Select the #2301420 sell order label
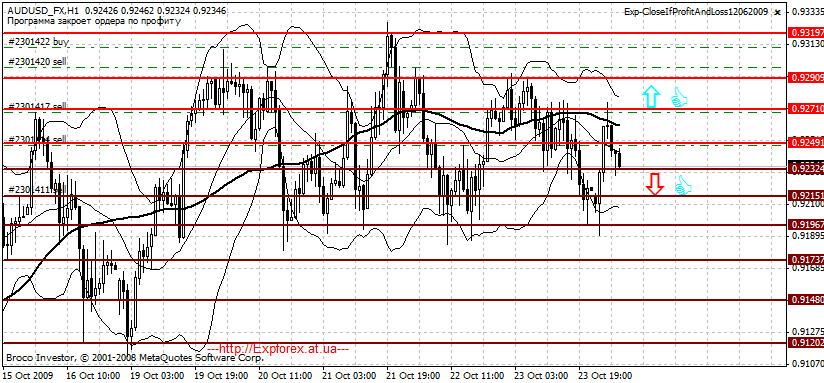Viewport: 824px width, 383px height. tap(37, 61)
